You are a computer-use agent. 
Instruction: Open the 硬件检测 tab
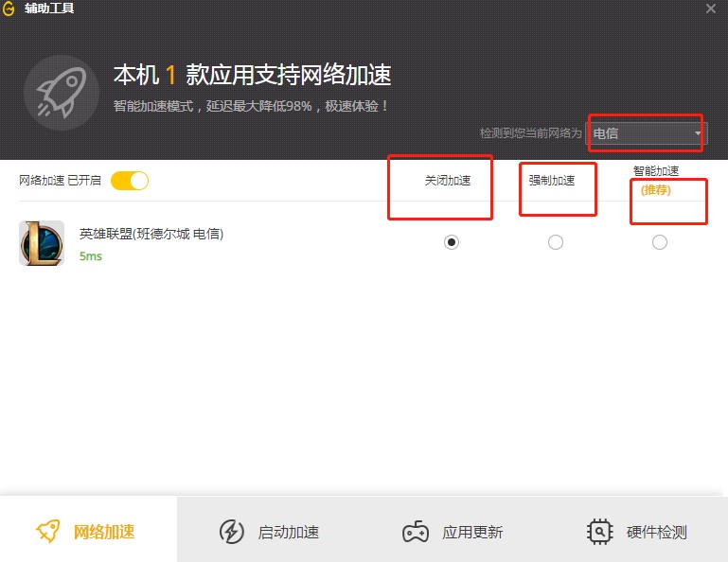point(636,532)
